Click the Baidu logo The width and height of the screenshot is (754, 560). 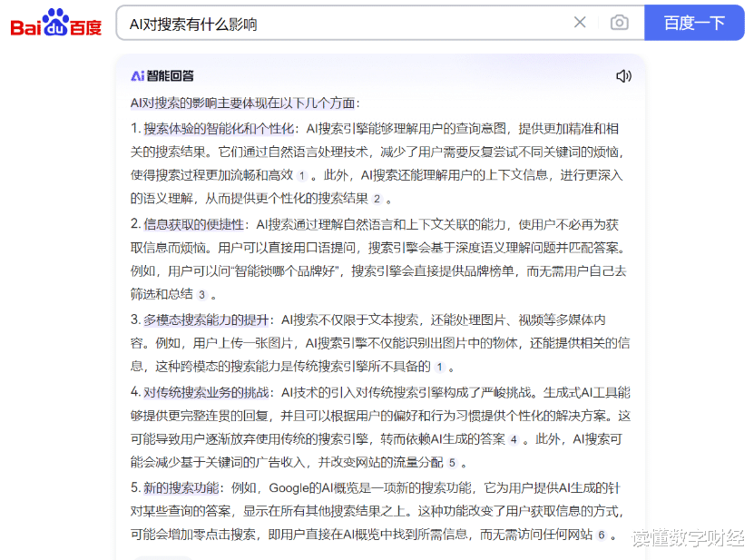coord(56,23)
